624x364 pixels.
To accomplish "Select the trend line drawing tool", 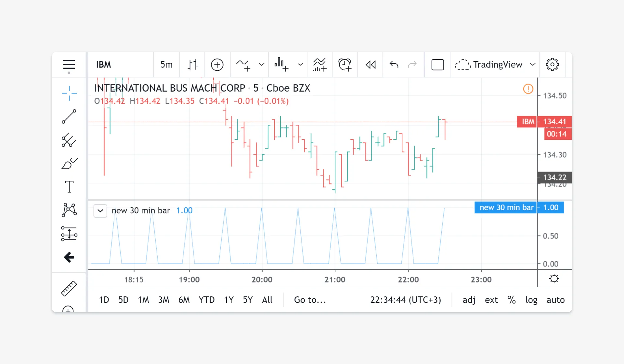I will tap(69, 117).
